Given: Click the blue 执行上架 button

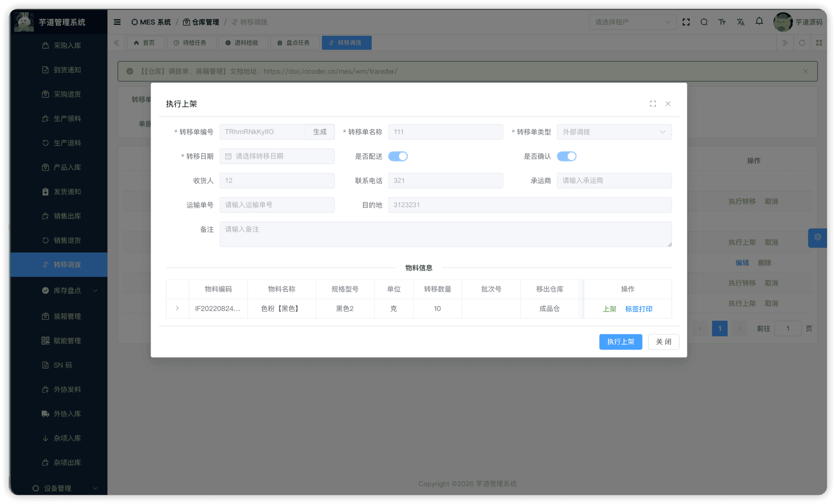Looking at the screenshot, I should click(620, 342).
